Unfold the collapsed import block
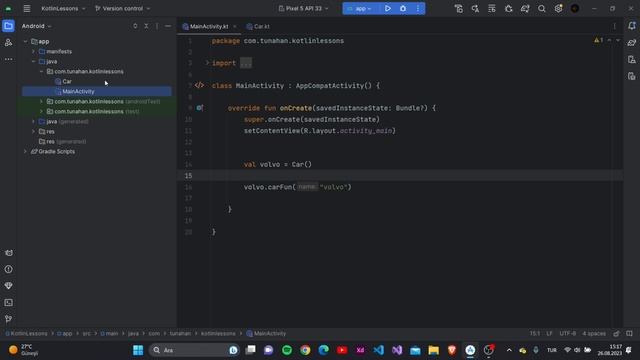The width and height of the screenshot is (640, 360). click(207, 63)
